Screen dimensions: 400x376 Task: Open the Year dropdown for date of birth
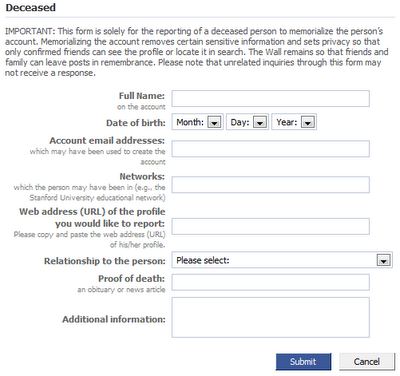(294, 122)
